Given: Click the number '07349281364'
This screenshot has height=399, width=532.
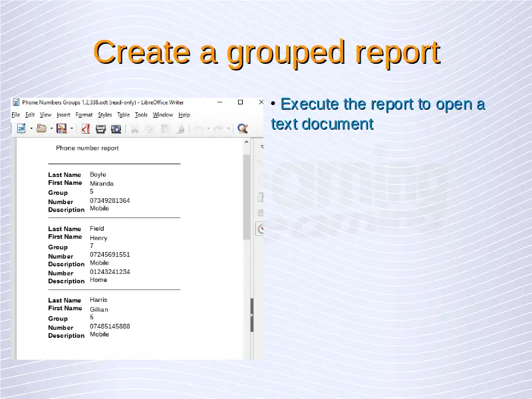Looking at the screenshot, I should (x=110, y=201).
